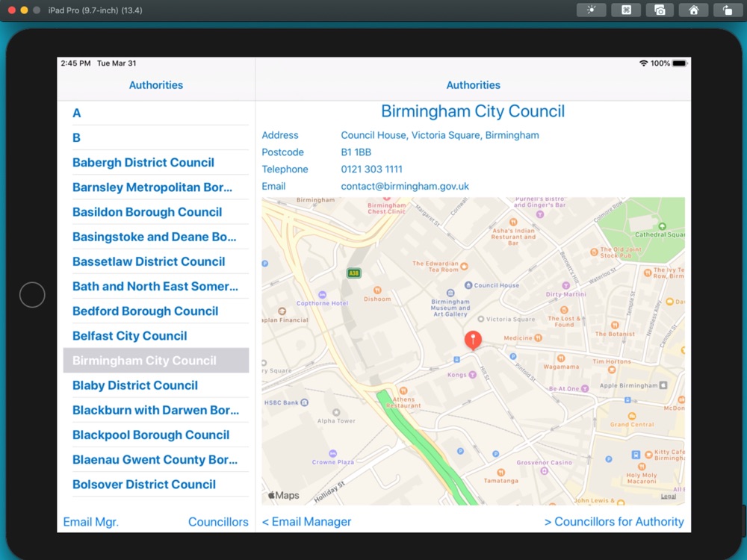This screenshot has width=747, height=560.
Task: Click the Legal link on map
Action: click(x=668, y=496)
